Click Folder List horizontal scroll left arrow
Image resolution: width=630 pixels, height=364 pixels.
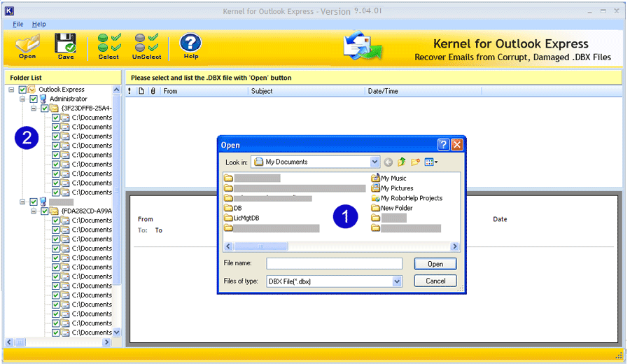click(x=9, y=342)
